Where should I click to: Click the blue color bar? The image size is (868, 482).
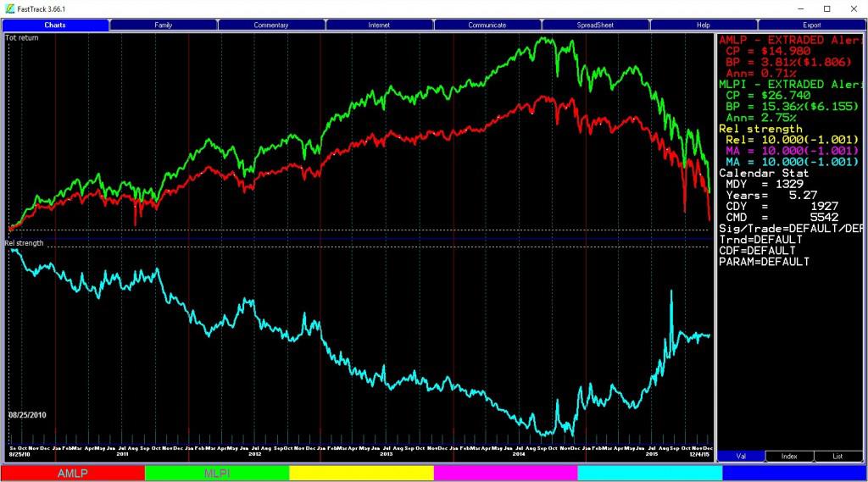[x=794, y=474]
